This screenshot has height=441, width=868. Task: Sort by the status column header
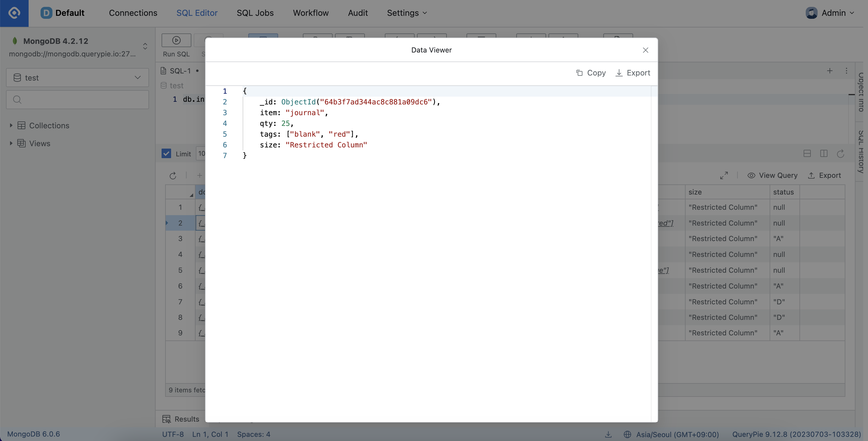tap(785, 192)
